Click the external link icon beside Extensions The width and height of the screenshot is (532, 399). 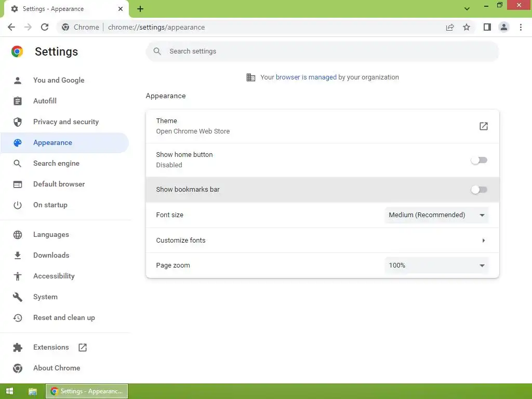click(83, 348)
